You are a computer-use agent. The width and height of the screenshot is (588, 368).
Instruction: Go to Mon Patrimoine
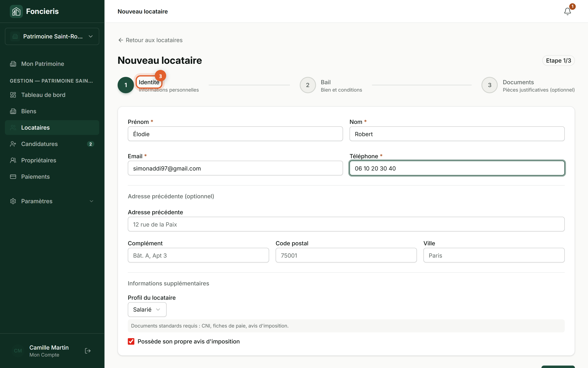click(52, 64)
